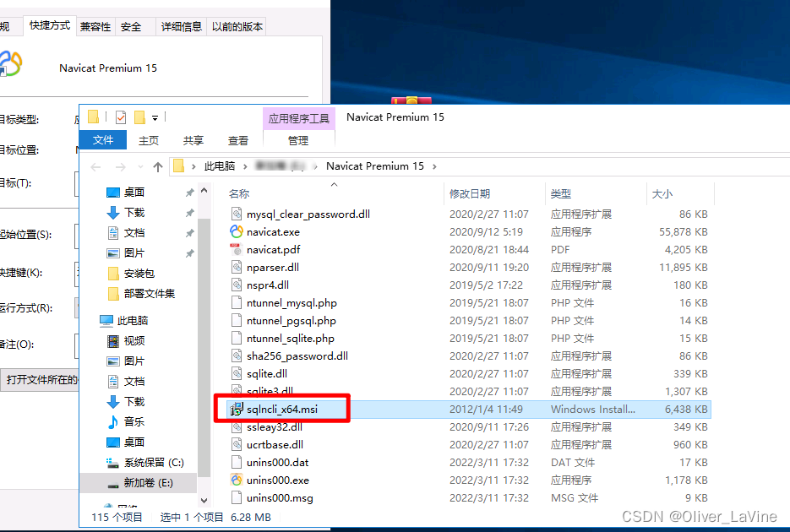Click the 应用程序工具 contextual tab header
Image resolution: width=790 pixels, height=532 pixels.
click(299, 118)
